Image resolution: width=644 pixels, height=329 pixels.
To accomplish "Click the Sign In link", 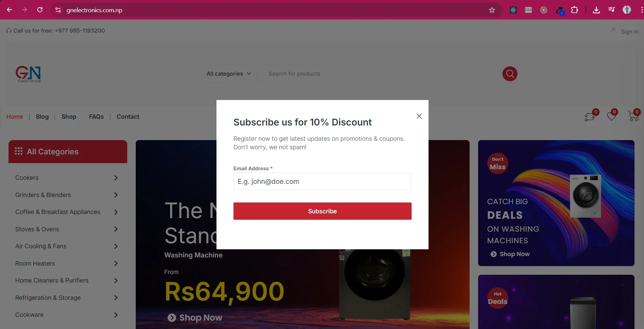I will [x=629, y=32].
